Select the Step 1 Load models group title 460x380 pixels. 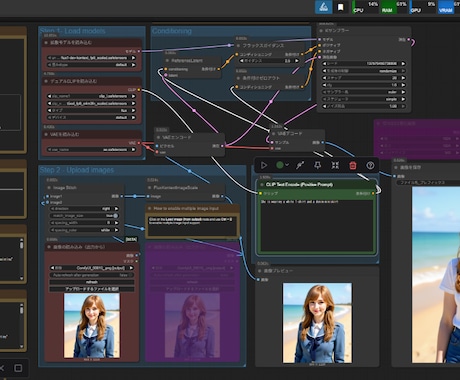click(72, 31)
